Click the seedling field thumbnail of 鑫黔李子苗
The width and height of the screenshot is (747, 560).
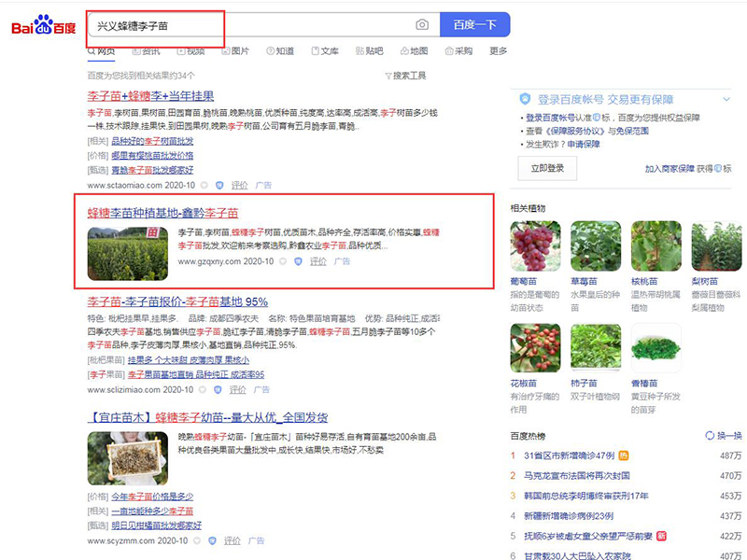[128, 253]
